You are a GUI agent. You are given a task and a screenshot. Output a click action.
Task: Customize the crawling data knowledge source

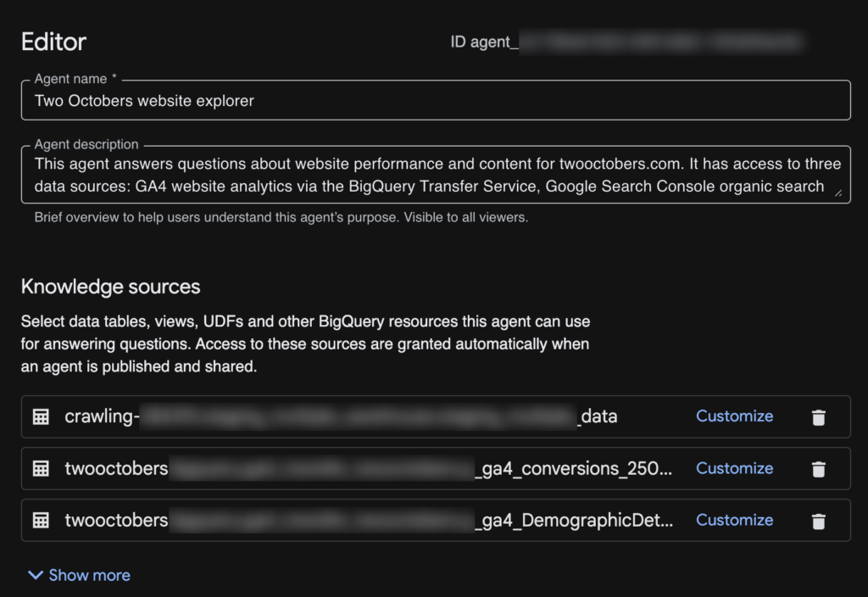point(734,416)
